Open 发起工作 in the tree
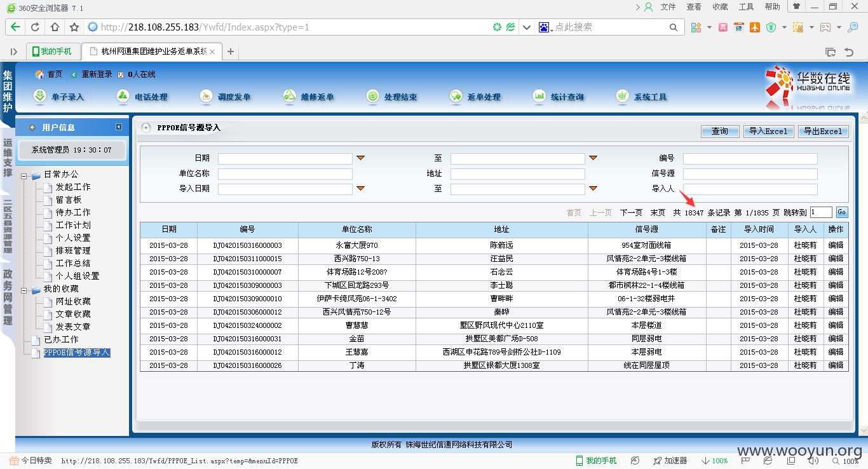Screen dimensions: 868x469 [x=73, y=187]
